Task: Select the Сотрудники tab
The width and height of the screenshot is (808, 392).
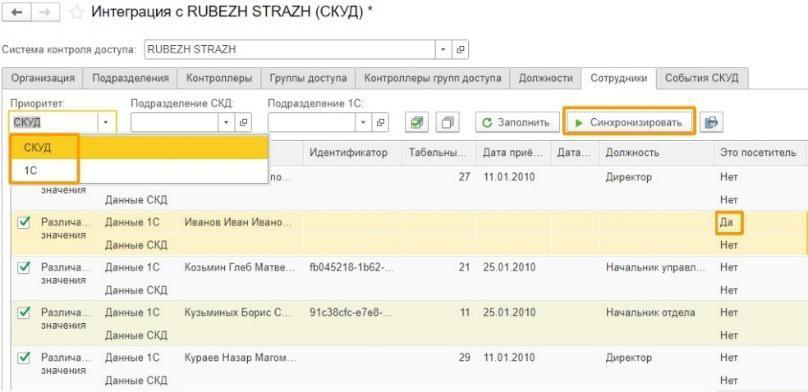Action: pos(618,78)
